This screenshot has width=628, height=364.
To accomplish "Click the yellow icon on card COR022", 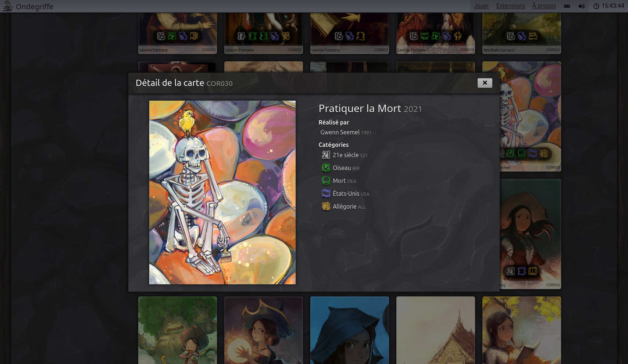I will (286, 36).
